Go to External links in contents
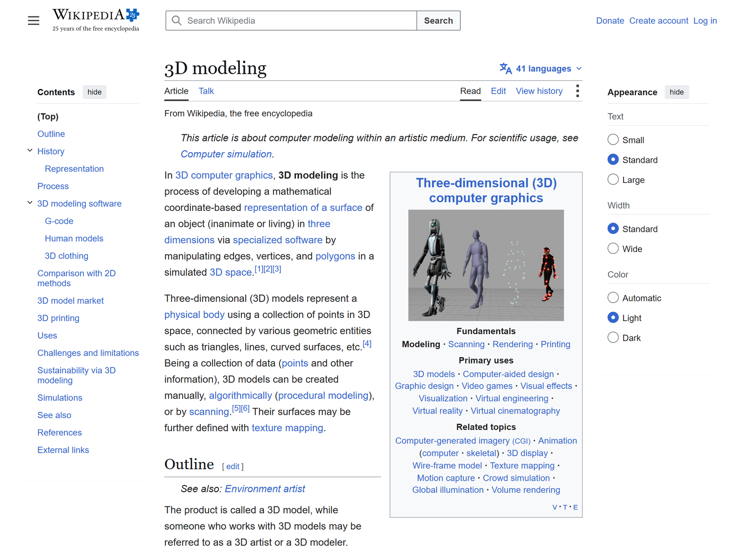This screenshot has width=747, height=560. (x=63, y=450)
